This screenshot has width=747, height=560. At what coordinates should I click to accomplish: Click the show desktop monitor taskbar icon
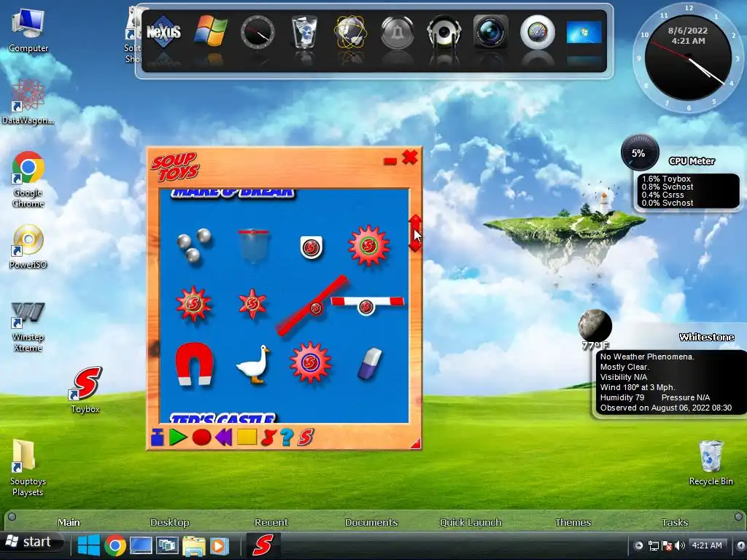pos(141,545)
